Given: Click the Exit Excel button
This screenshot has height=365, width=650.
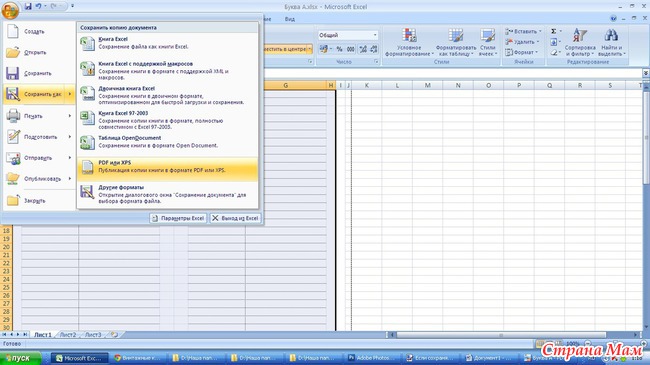Looking at the screenshot, I should click(x=235, y=218).
